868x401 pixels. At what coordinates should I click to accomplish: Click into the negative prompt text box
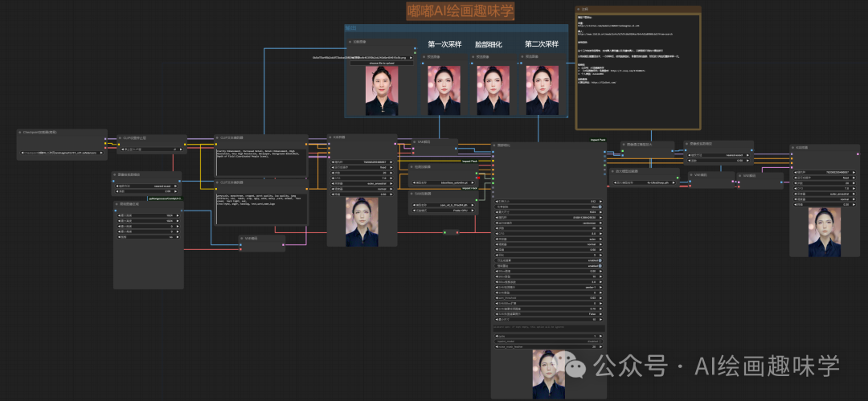pos(260,208)
